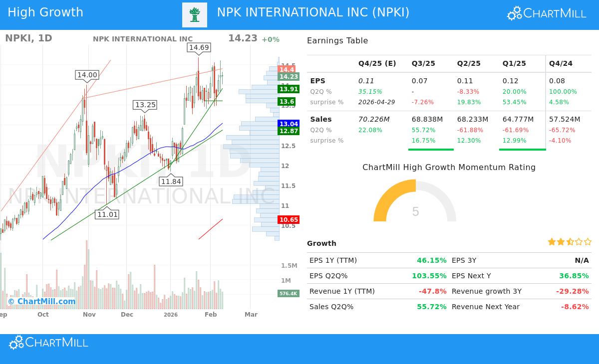This screenshot has width=599, height=364.
Task: Select the Q3/25 column header
Action: tap(423, 63)
